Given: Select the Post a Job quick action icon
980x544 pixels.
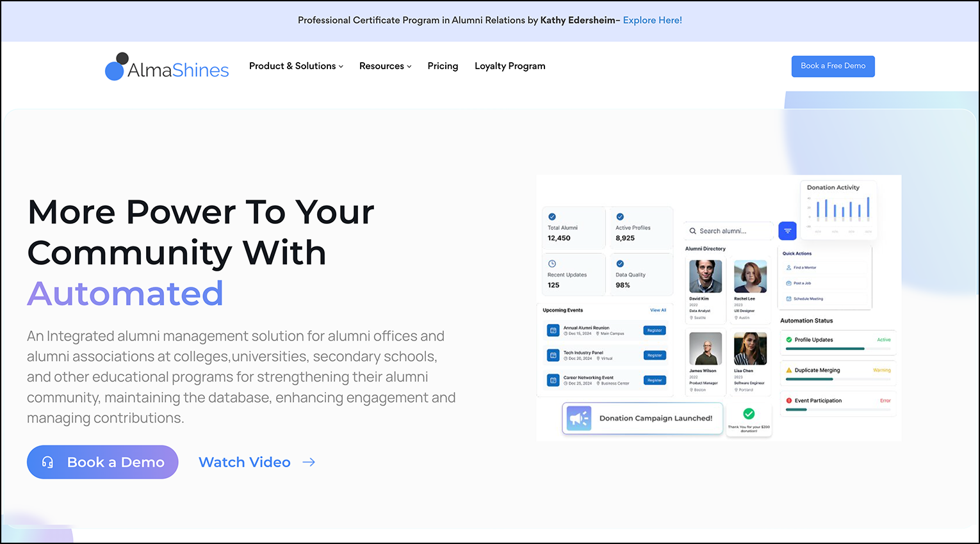Looking at the screenshot, I should (788, 282).
